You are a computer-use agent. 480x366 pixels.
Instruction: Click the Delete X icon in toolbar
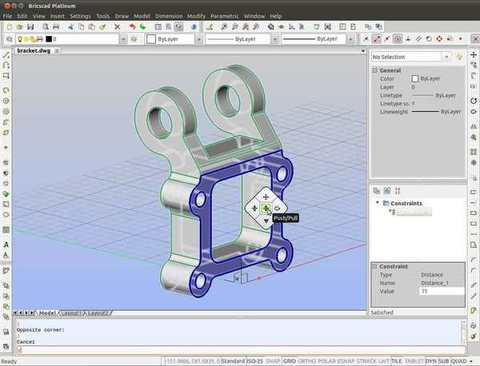[117, 27]
